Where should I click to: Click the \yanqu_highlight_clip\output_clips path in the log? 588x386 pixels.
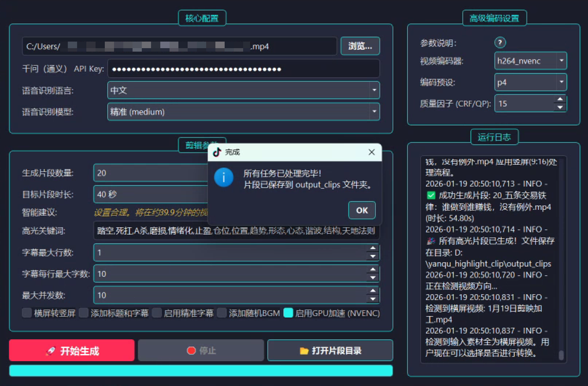[488, 264]
